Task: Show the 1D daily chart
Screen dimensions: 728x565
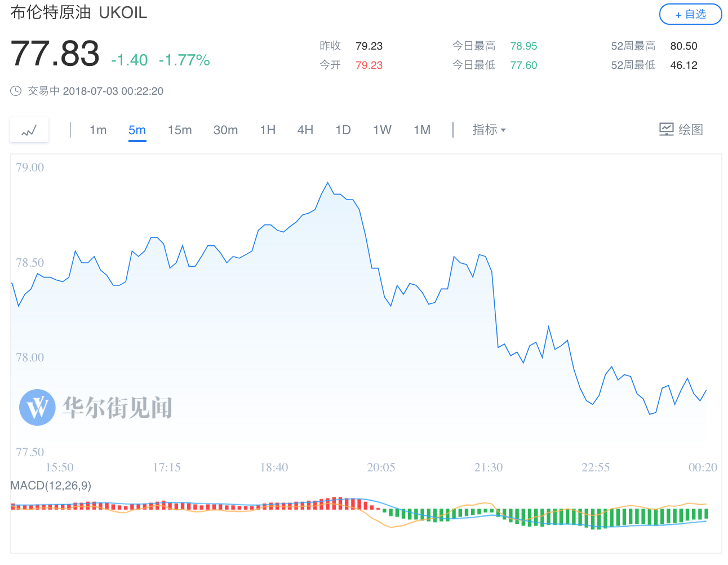Action: pyautogui.click(x=343, y=130)
